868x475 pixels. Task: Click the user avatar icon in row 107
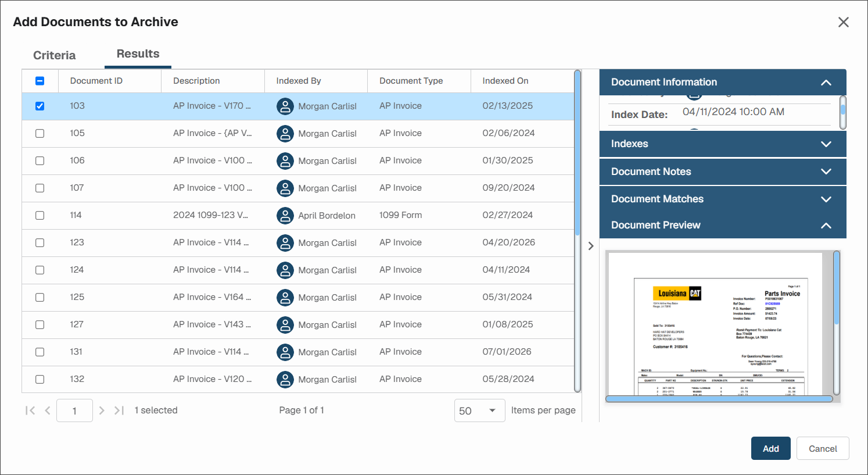click(x=285, y=188)
